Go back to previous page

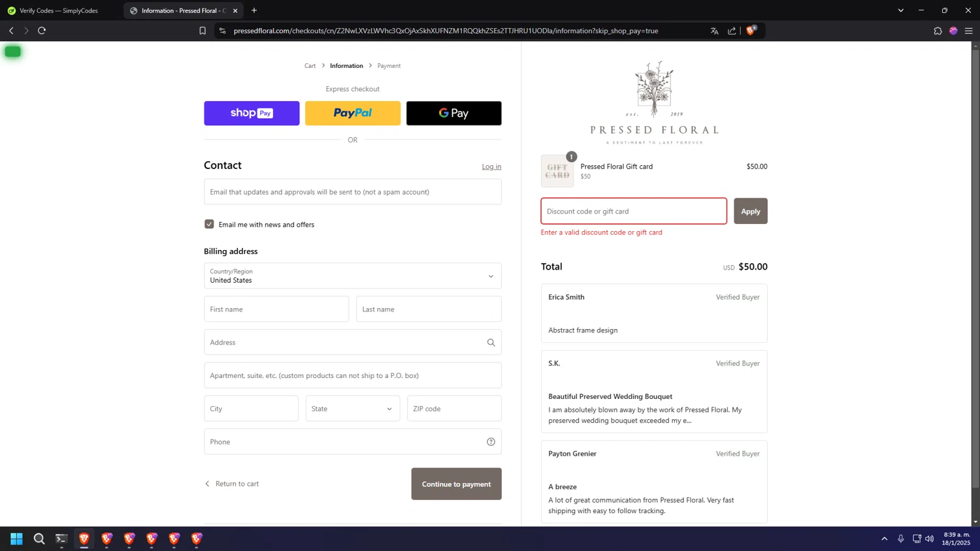[11, 31]
